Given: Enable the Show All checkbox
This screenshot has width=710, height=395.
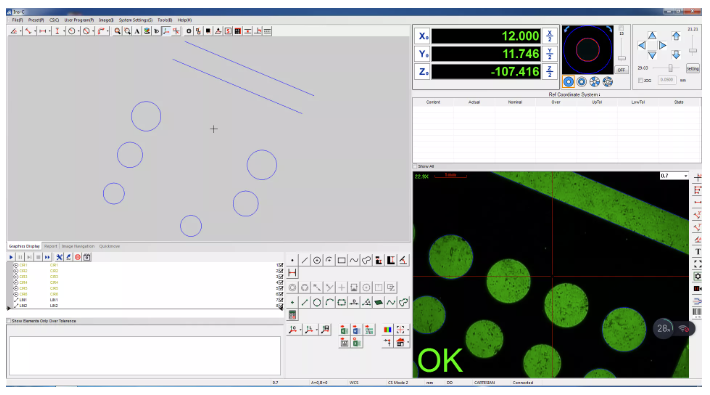Looking at the screenshot, I should pos(415,167).
